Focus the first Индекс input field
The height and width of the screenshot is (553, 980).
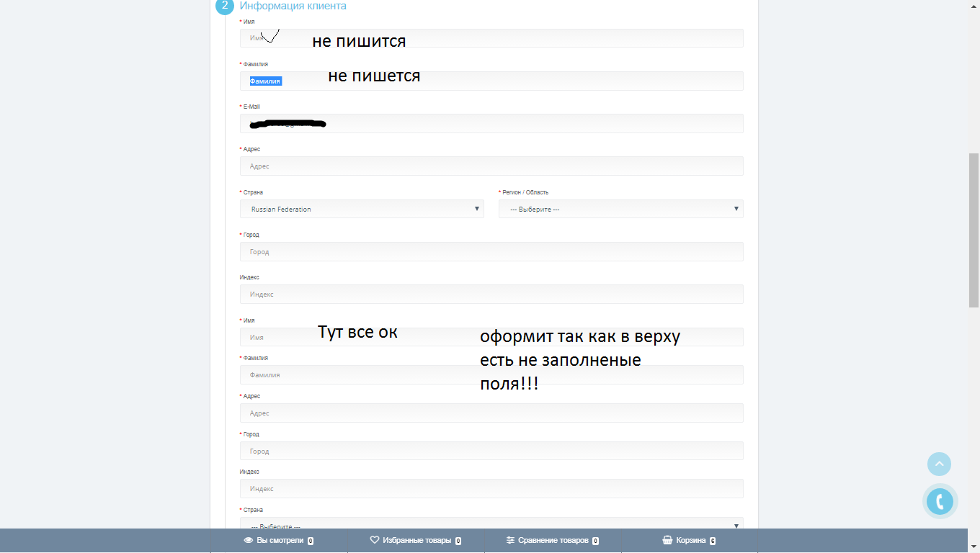(x=491, y=295)
